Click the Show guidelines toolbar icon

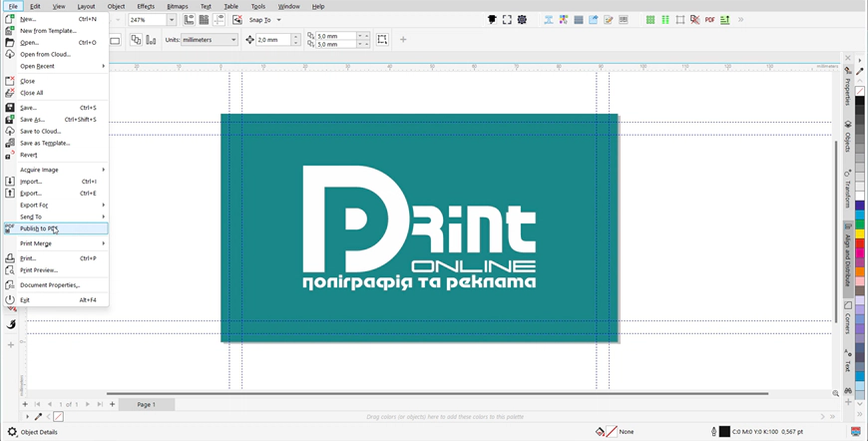coord(219,20)
